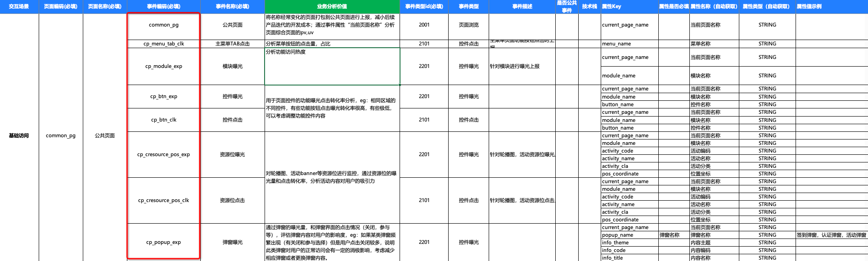
Task: Select the info_theme cell
Action: (630, 243)
